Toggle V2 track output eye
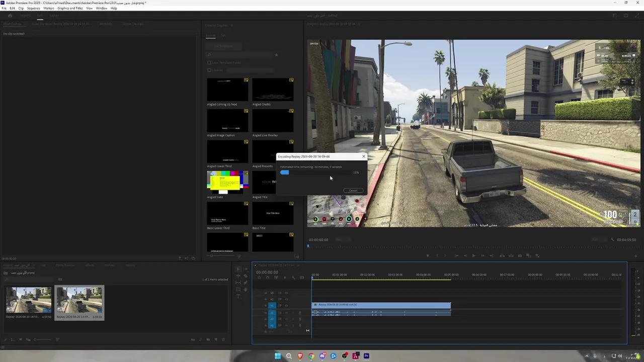The width and height of the screenshot is (644, 362). [286, 299]
